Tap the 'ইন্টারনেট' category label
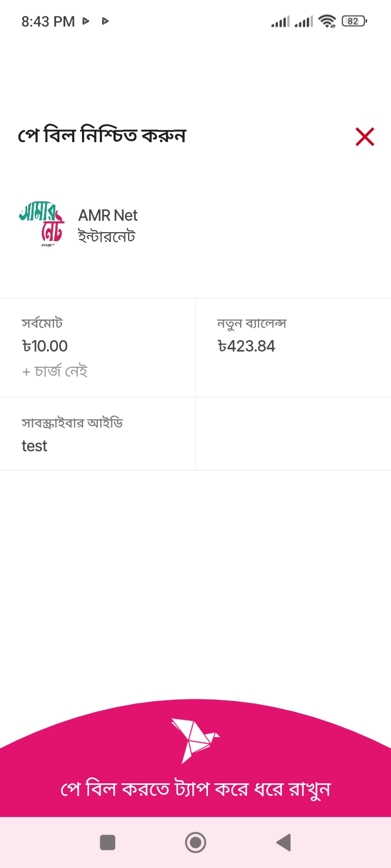Viewport: 391px width, 868px height. pos(106,237)
